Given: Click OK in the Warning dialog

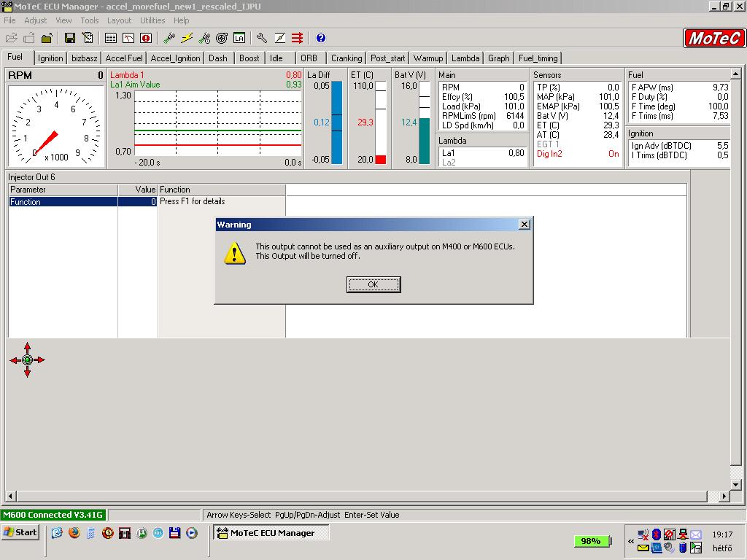Looking at the screenshot, I should click(373, 284).
